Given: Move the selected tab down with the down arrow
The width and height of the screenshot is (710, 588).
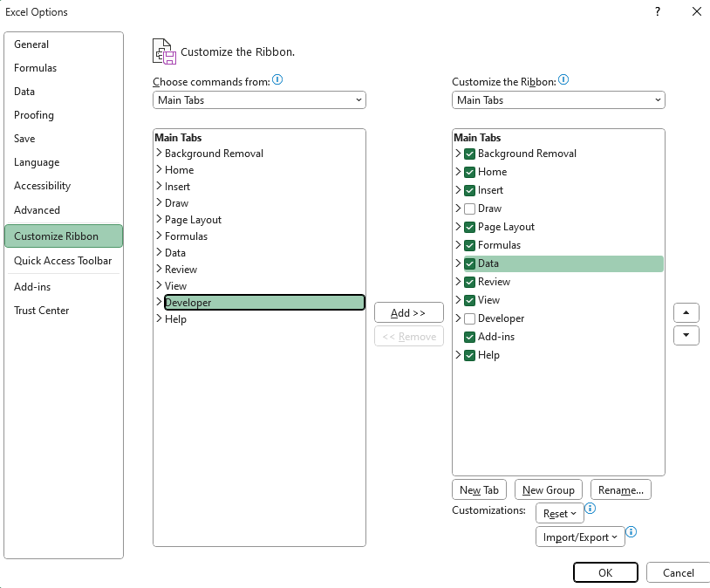Looking at the screenshot, I should click(x=686, y=335).
